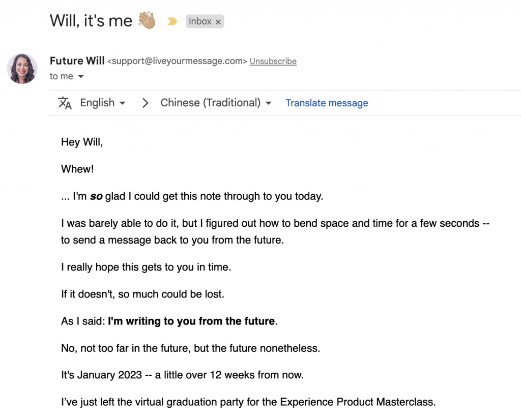
Task: Click the translate language icon
Action: [65, 103]
